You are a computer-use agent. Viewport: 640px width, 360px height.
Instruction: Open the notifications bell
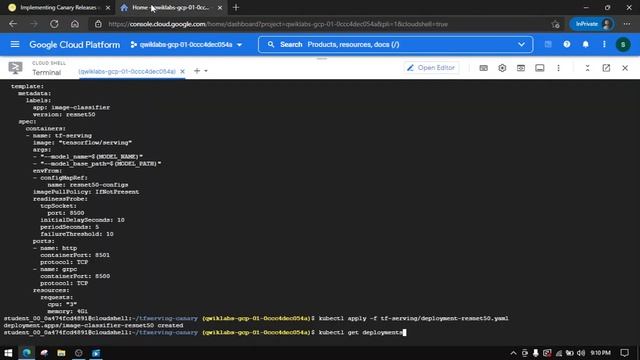tap(585, 44)
